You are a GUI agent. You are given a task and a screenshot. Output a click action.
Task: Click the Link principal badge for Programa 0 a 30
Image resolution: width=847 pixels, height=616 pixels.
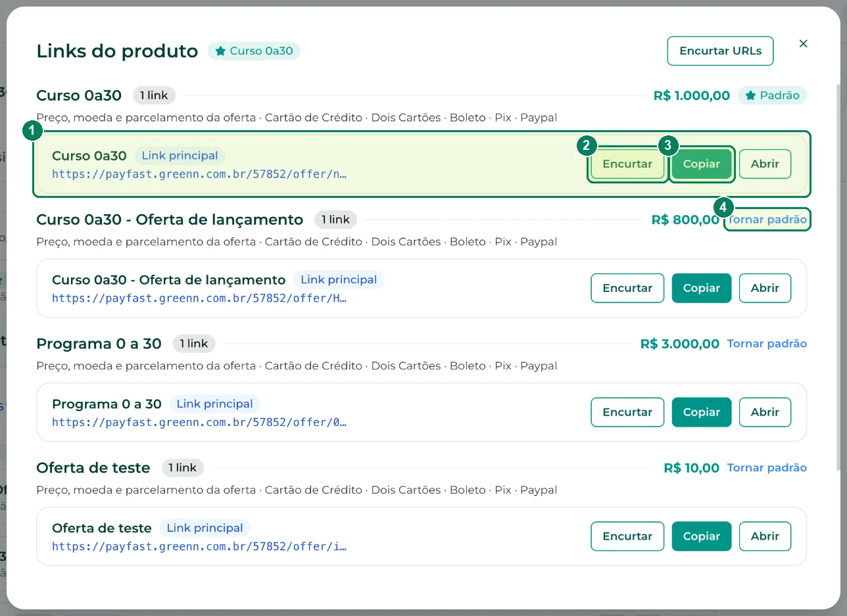click(x=215, y=404)
